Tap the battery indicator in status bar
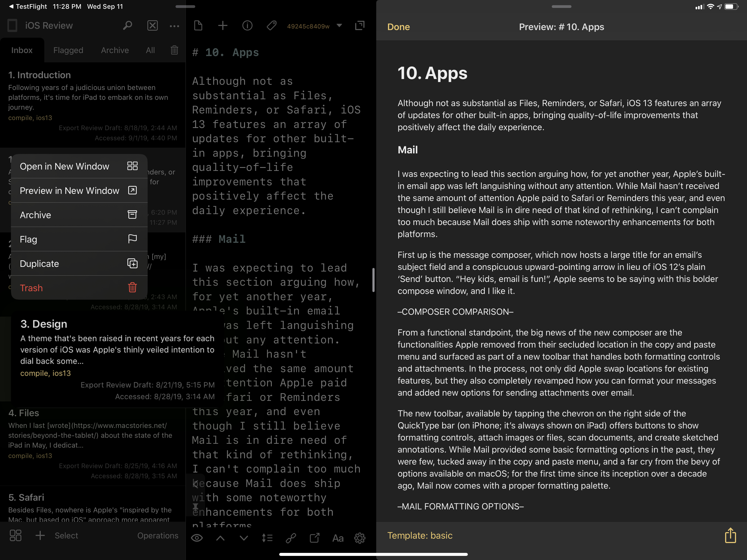The height and width of the screenshot is (560, 747). click(x=731, y=6)
